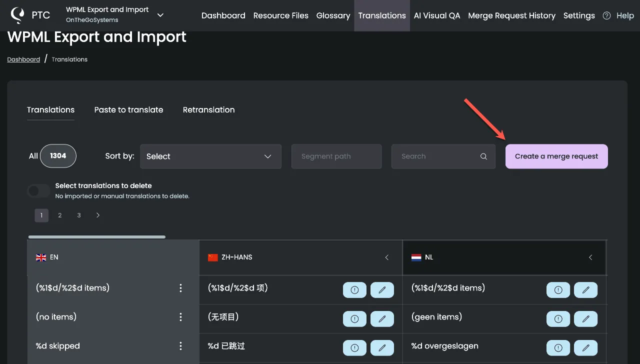Toggle Select translations to delete switch
The image size is (640, 364).
coord(39,190)
